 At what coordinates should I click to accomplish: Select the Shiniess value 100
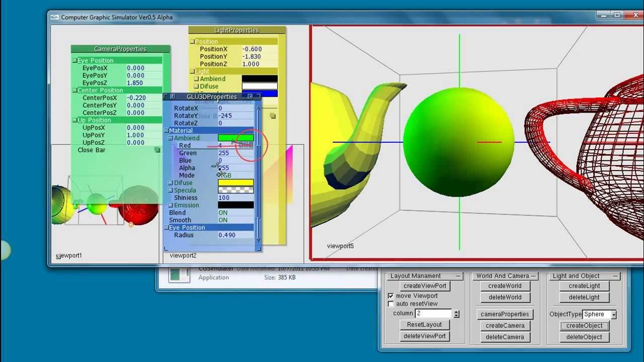tap(235, 198)
